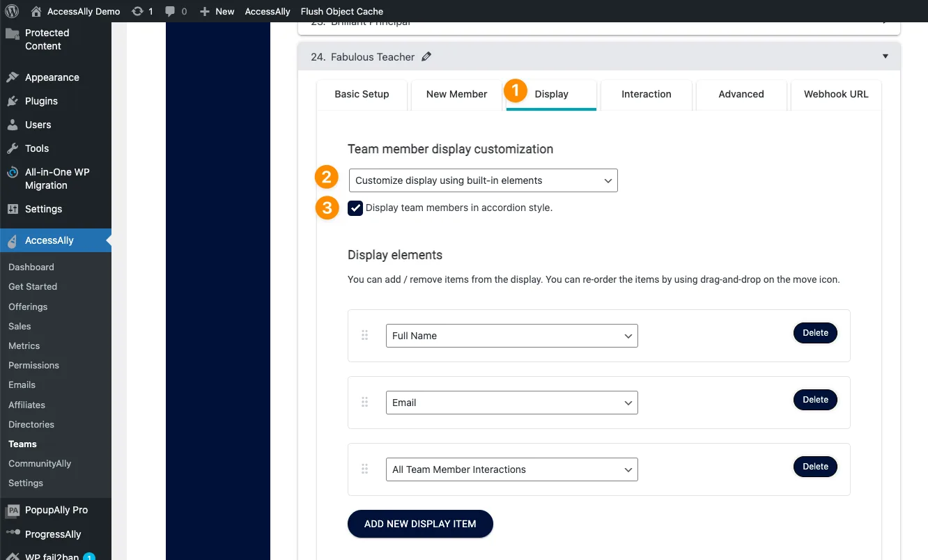Open the Basic Setup tab

[362, 94]
